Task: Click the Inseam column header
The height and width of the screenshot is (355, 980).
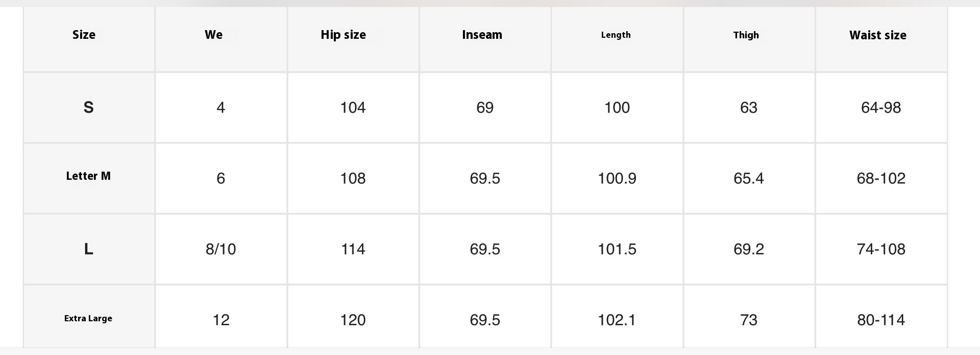Action: point(482,35)
